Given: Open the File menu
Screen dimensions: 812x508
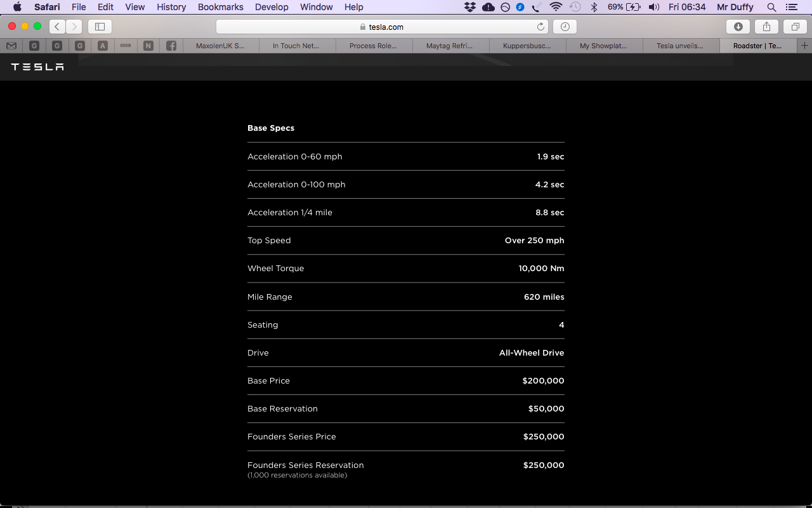Looking at the screenshot, I should (x=79, y=7).
